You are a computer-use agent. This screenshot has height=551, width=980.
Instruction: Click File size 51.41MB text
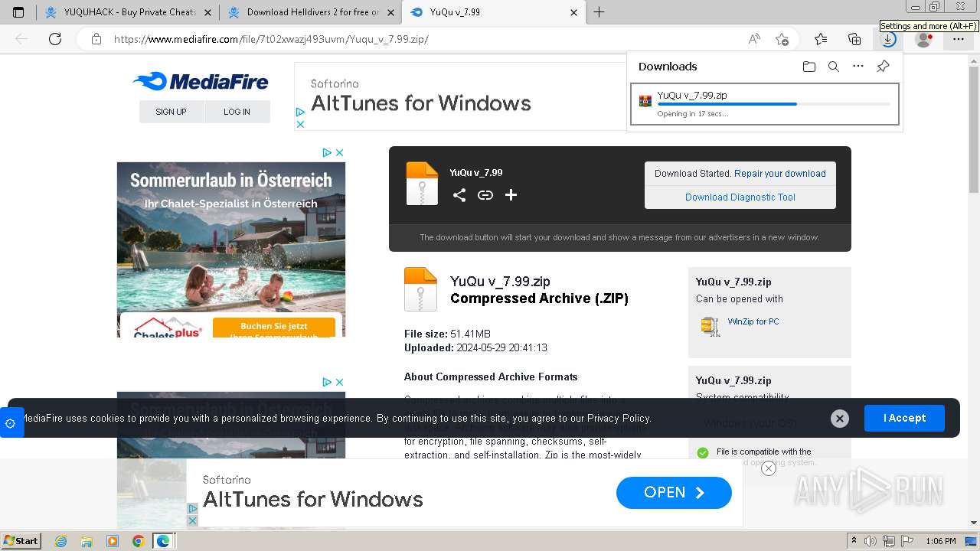click(447, 334)
